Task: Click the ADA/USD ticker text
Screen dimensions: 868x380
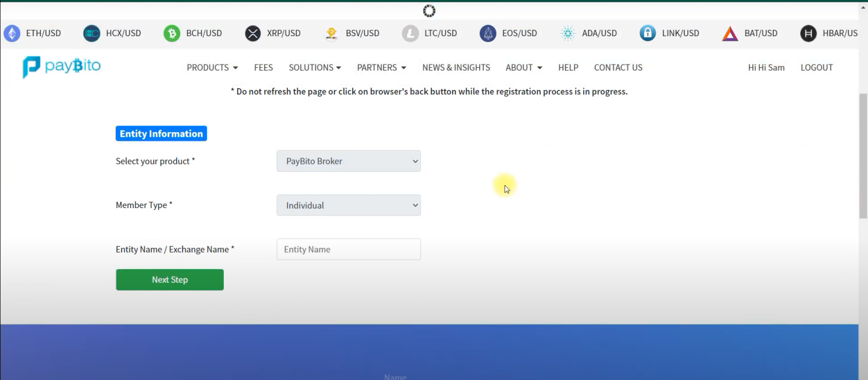Action: point(600,33)
